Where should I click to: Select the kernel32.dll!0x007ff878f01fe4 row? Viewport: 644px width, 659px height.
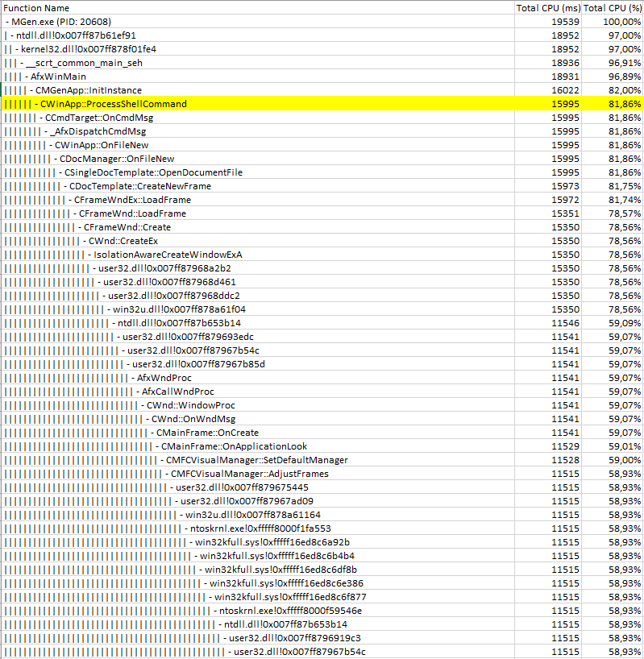tap(322, 49)
